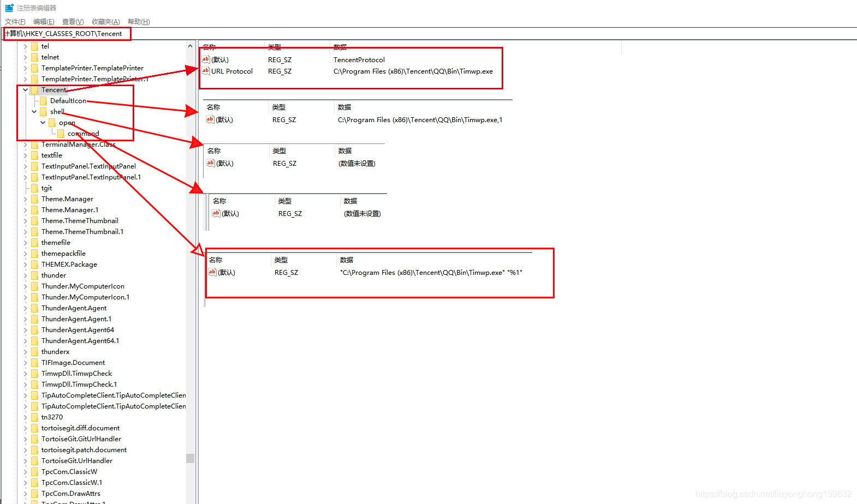Click the textfile key folder icon
Screen dimensions: 857x504
point(35,155)
